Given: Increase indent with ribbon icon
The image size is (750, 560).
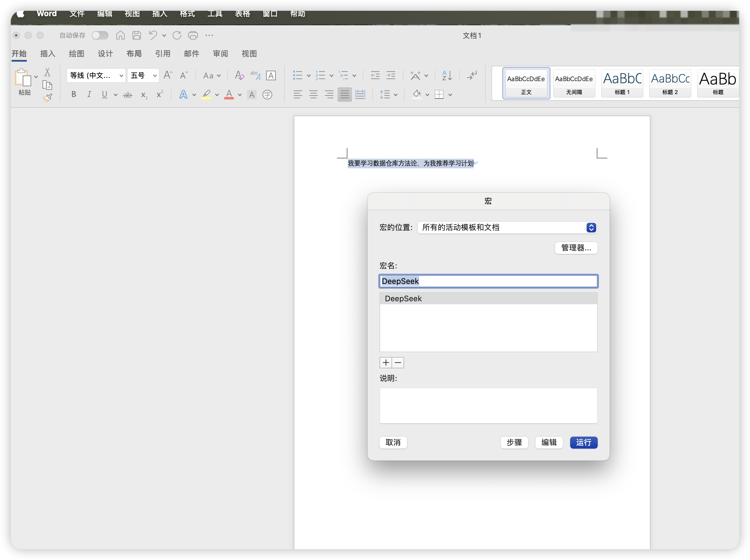Looking at the screenshot, I should [x=391, y=75].
